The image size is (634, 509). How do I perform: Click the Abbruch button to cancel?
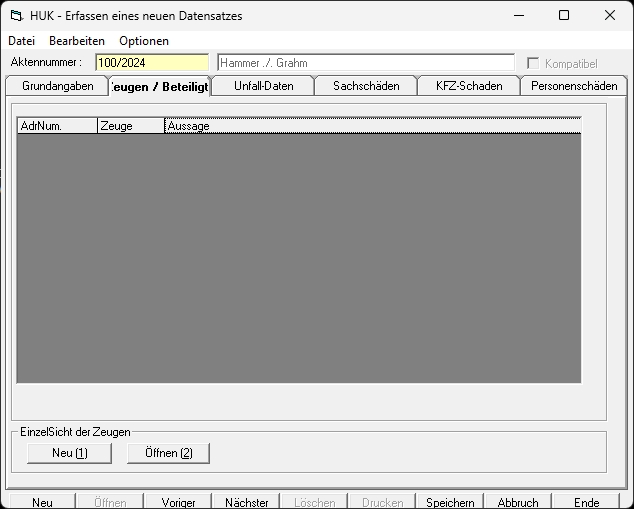518,502
